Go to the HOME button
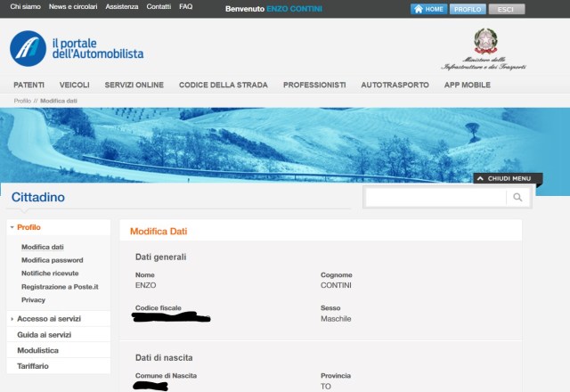The height and width of the screenshot is (392, 570). tap(429, 9)
